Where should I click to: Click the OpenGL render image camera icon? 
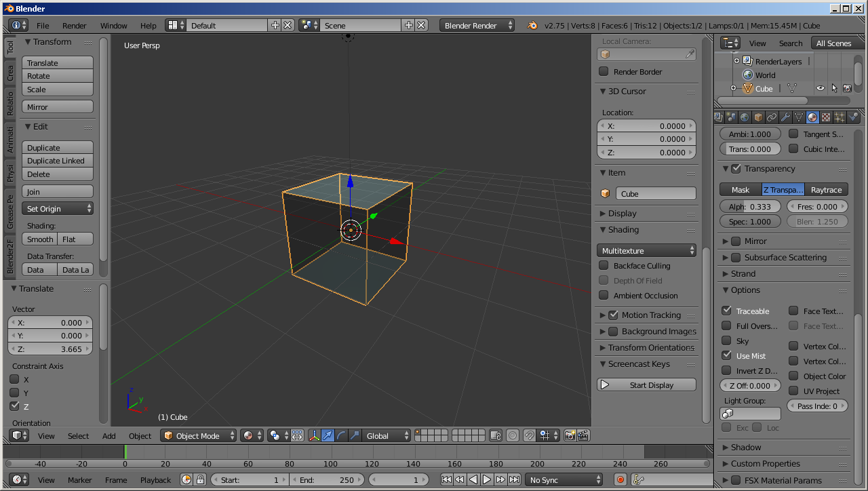pos(570,435)
